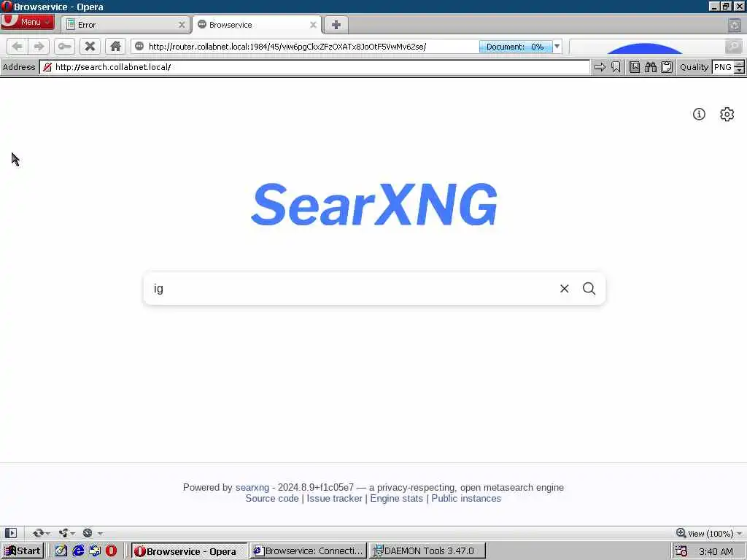Image resolution: width=747 pixels, height=560 pixels.
Task: Click the system tray scheduler icon
Action: point(681,551)
